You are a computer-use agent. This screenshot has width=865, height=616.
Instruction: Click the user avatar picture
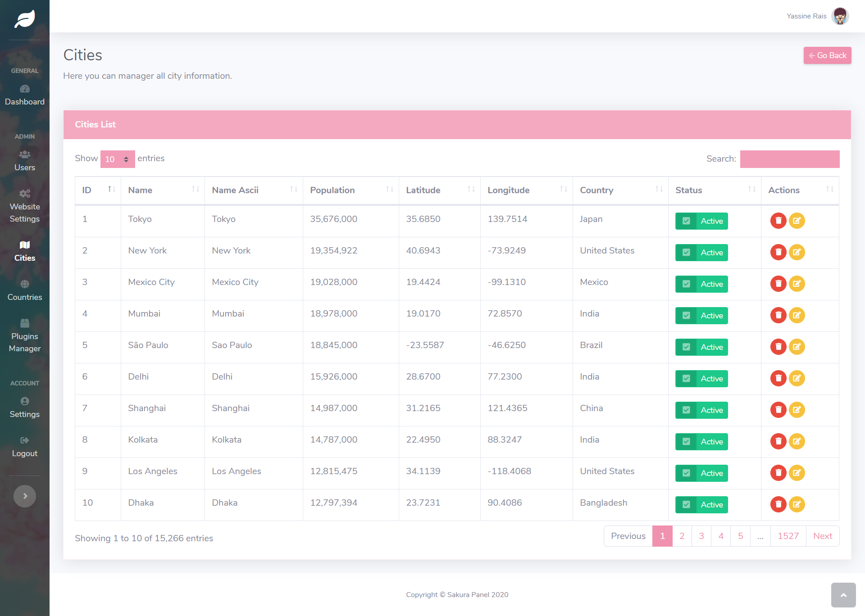(840, 16)
